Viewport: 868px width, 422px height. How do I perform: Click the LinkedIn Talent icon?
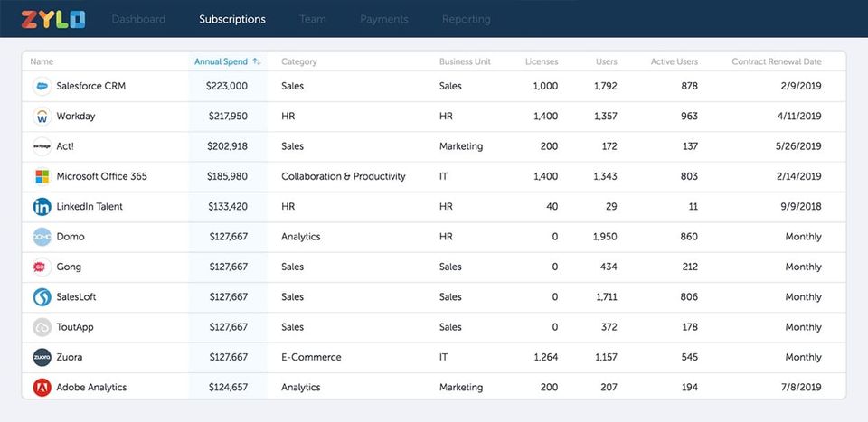[42, 207]
